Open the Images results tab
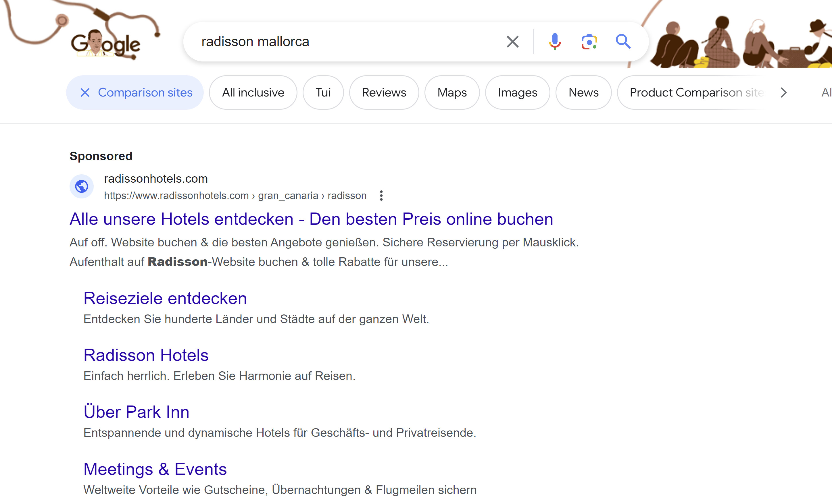This screenshot has width=832, height=504. (x=517, y=92)
